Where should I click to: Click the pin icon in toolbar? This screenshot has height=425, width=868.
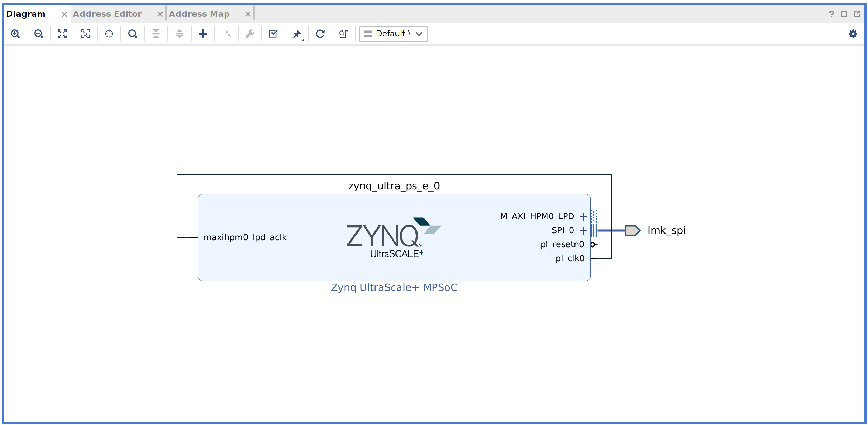pyautogui.click(x=297, y=34)
